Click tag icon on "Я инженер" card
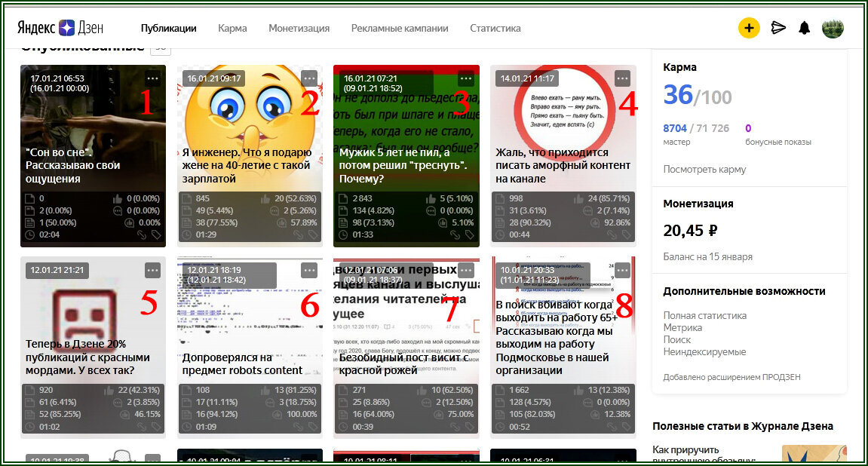This screenshot has height=466, width=868. [x=313, y=235]
